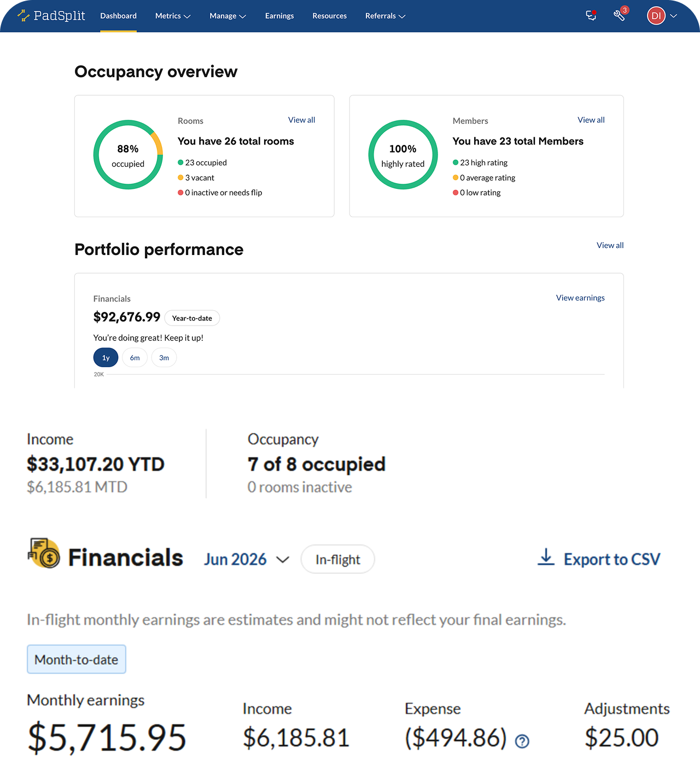
Task: Expand the Metrics dropdown menu
Action: tap(173, 16)
